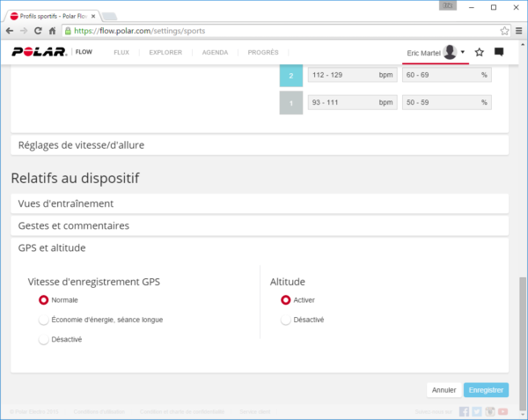Bookmark page with browser star icon
Screen dimensions: 528x420
click(x=504, y=31)
